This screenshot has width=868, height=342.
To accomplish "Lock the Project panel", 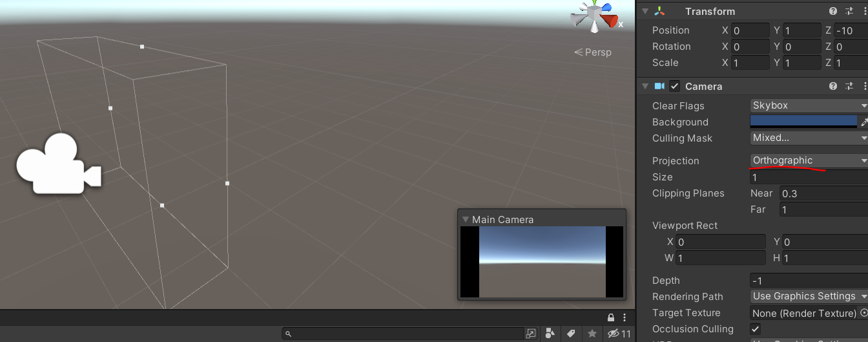I will pyautogui.click(x=610, y=317).
